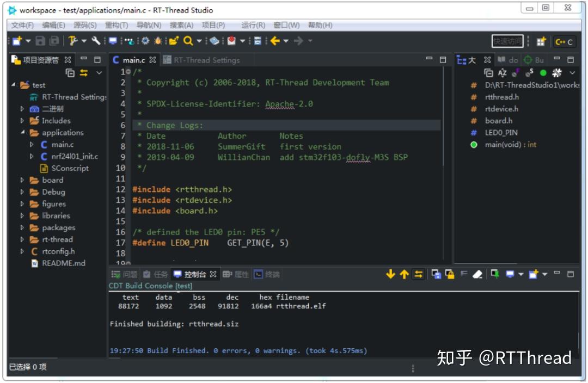
Task: Go to previous error with up arrow
Action: [x=404, y=274]
